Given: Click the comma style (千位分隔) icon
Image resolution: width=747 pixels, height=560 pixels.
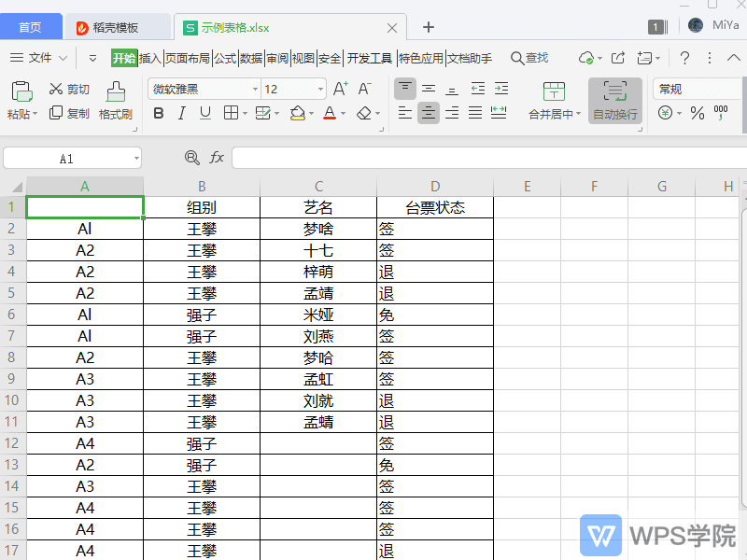Looking at the screenshot, I should [x=719, y=112].
